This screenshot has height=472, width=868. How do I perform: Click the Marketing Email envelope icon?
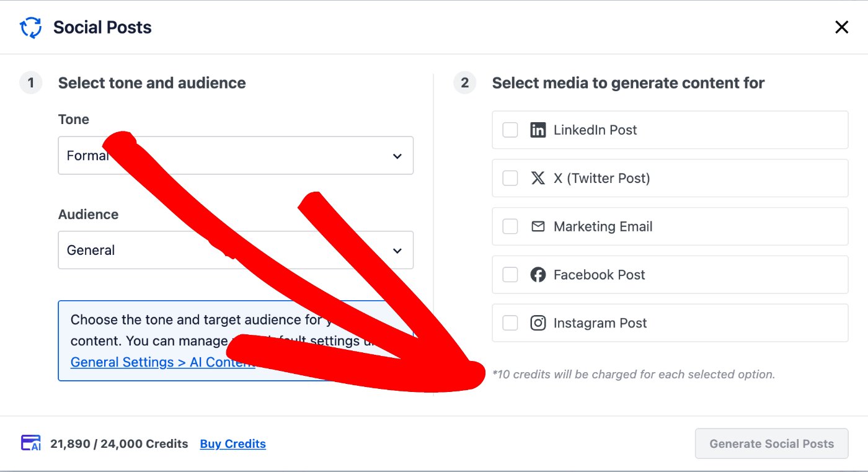538,226
